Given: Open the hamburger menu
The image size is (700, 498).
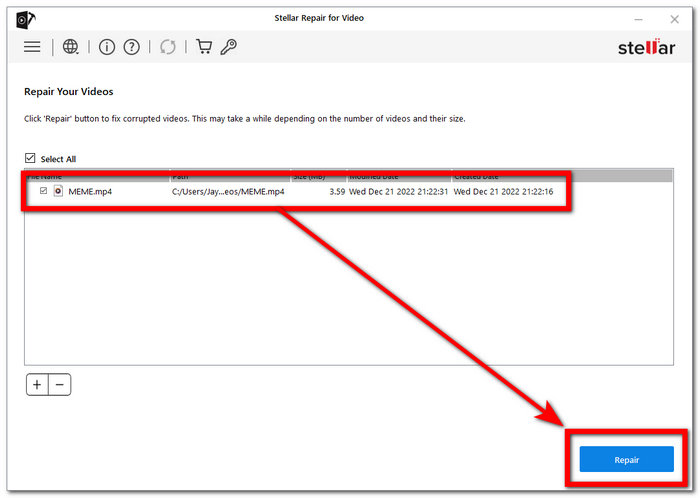Looking at the screenshot, I should [32, 47].
